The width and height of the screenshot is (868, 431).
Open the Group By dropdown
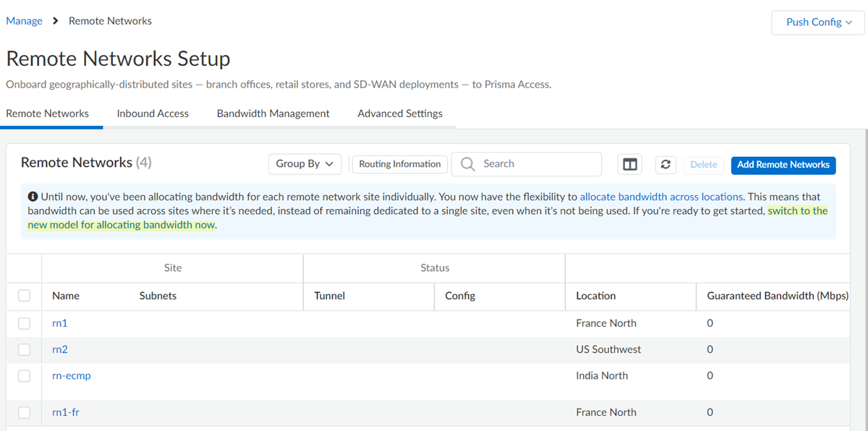point(305,164)
